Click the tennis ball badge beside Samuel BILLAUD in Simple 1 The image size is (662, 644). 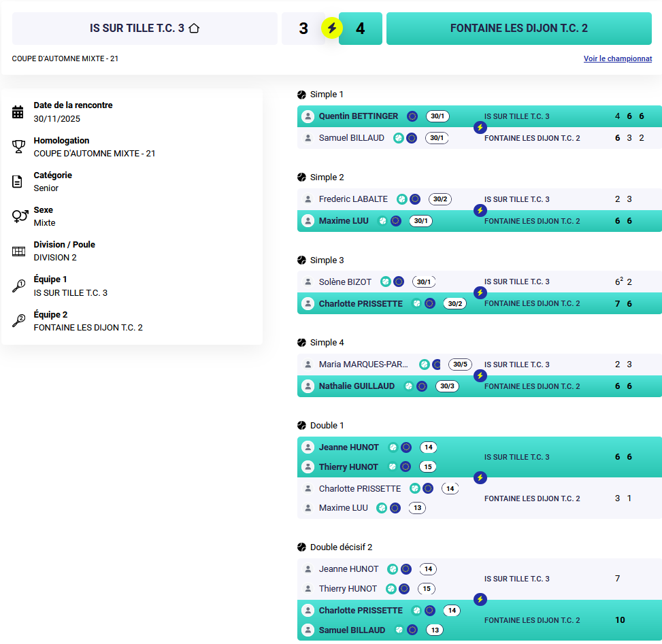(399, 138)
